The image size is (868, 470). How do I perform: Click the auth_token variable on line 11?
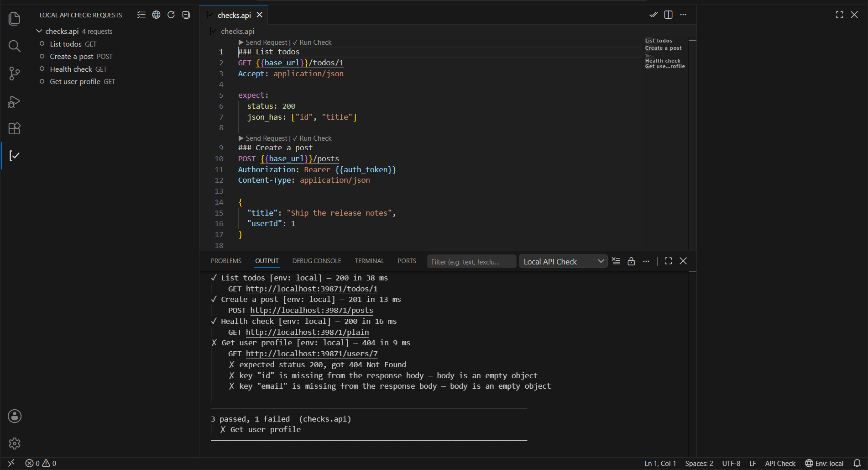pos(366,170)
